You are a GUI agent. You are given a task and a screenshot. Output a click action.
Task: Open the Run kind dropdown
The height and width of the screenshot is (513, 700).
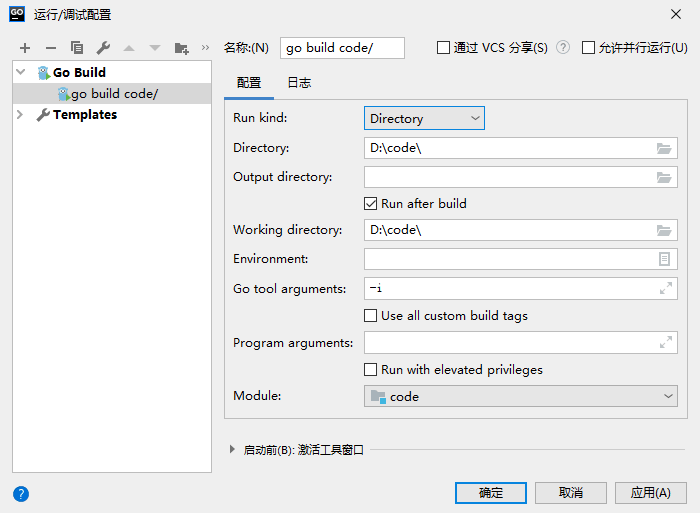[x=424, y=118]
